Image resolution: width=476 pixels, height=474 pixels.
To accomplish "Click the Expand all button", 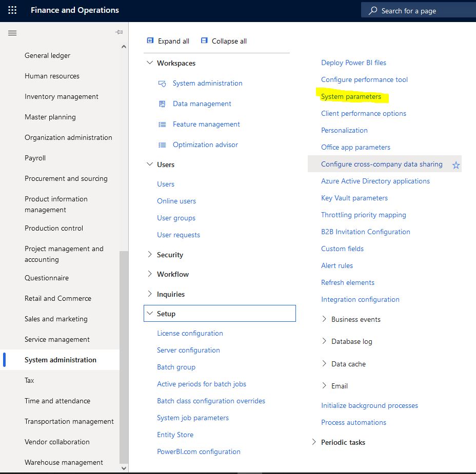I will (168, 41).
